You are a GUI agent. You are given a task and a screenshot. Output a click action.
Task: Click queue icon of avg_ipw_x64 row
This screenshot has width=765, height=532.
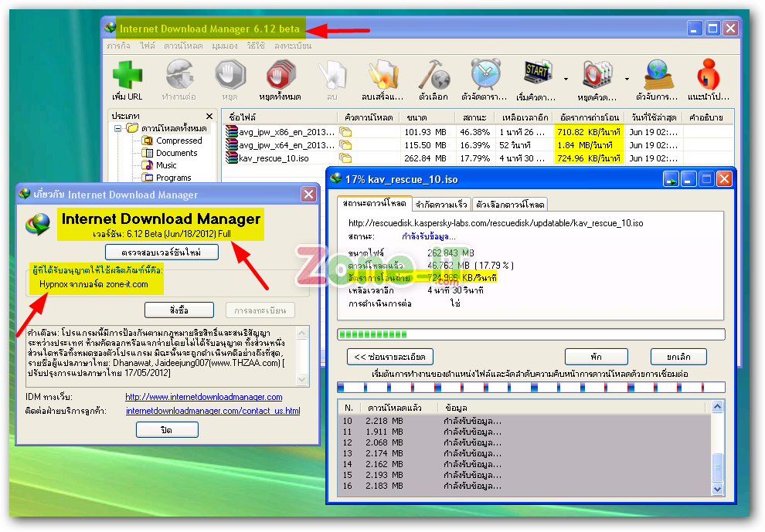click(345, 145)
